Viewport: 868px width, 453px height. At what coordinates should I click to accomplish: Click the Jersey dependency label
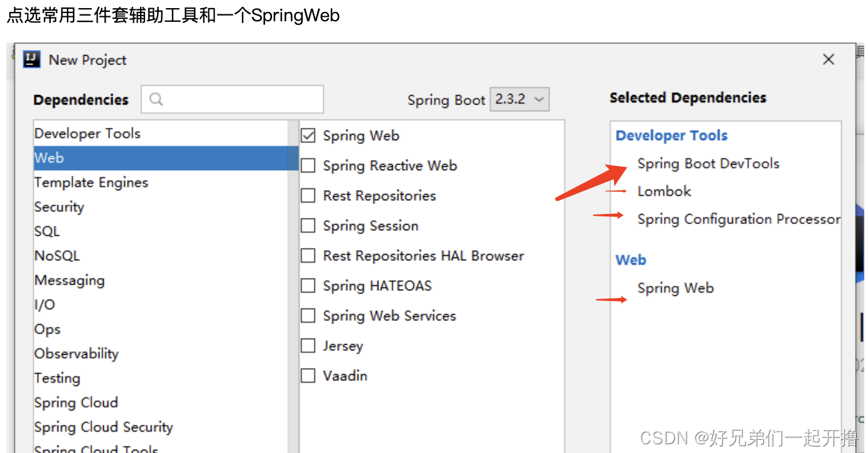(343, 345)
